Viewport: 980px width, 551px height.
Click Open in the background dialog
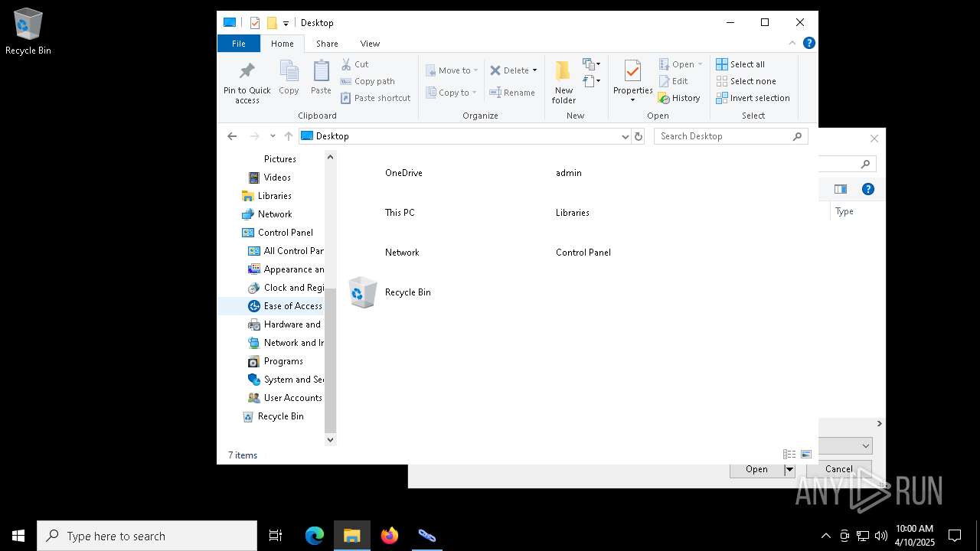pos(756,469)
